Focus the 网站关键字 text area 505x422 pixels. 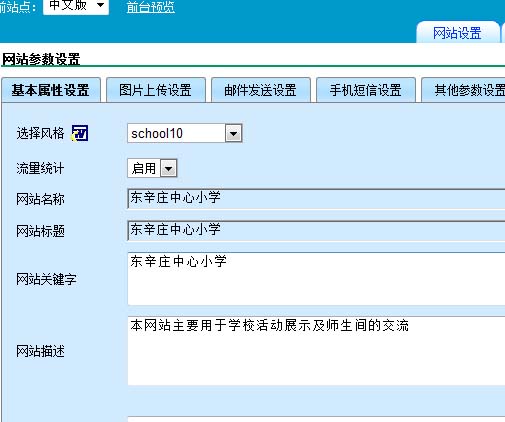[x=316, y=279]
